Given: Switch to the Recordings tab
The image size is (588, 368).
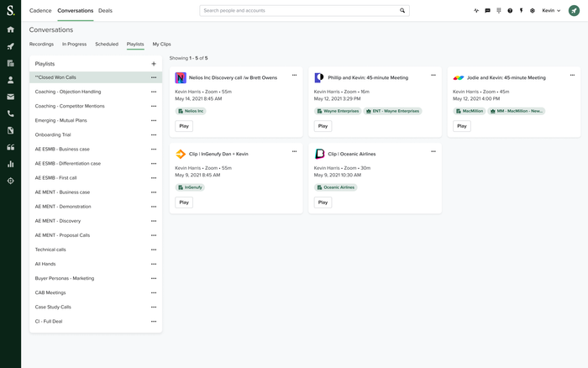Looking at the screenshot, I should tap(41, 44).
